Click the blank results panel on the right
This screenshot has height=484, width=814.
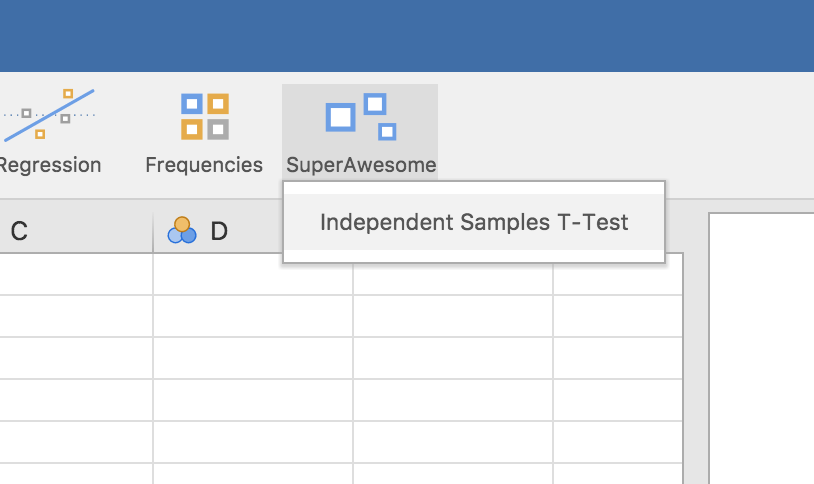761,350
